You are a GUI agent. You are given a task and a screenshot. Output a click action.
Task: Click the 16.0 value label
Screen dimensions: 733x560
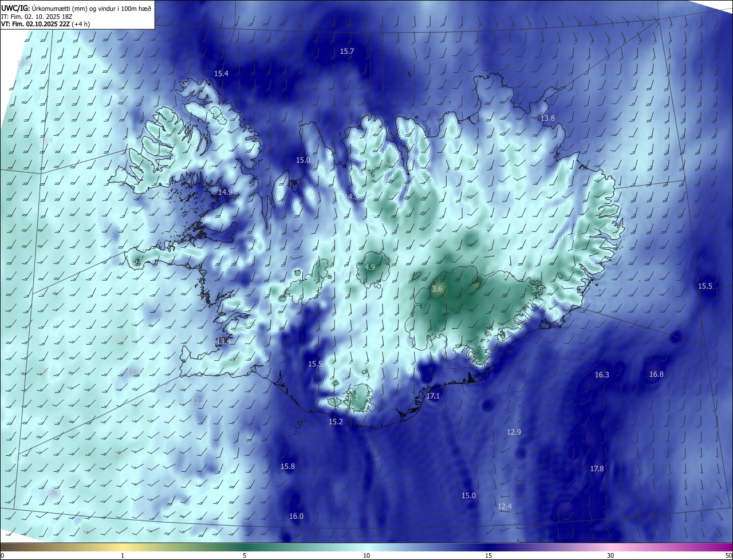(296, 516)
